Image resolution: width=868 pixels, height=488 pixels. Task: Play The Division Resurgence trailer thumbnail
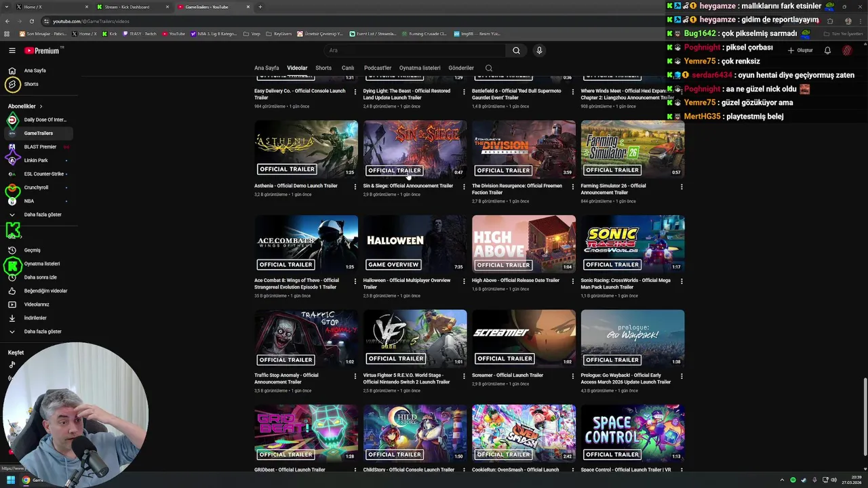[524, 149]
